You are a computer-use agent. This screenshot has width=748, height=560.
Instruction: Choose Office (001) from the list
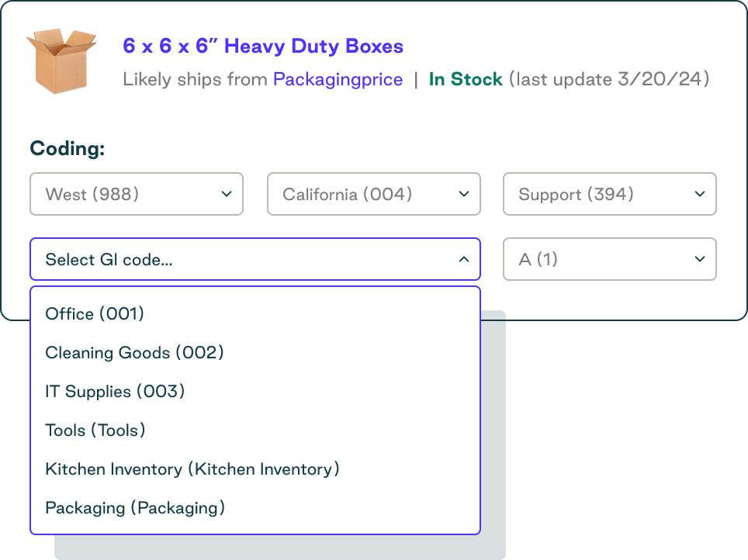[x=95, y=313]
